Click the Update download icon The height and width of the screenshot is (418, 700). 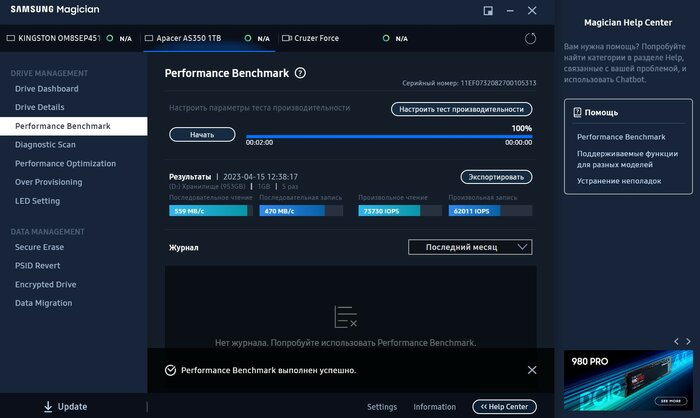pyautogui.click(x=48, y=406)
